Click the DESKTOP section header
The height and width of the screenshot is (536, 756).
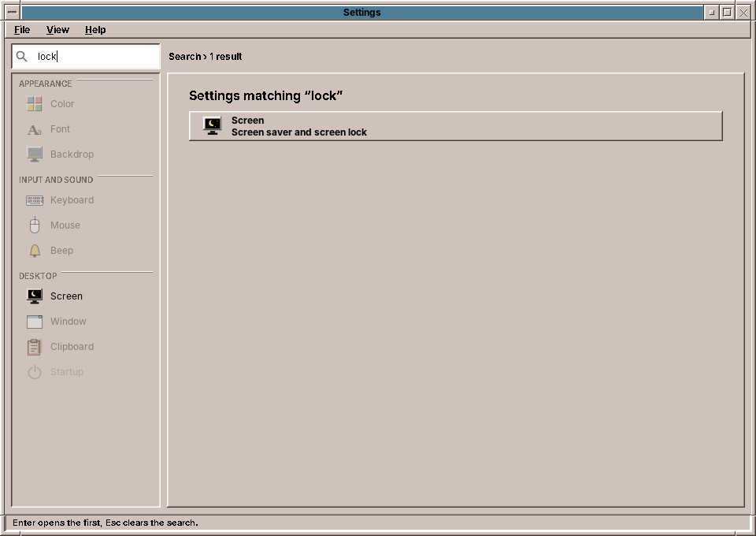click(x=38, y=276)
